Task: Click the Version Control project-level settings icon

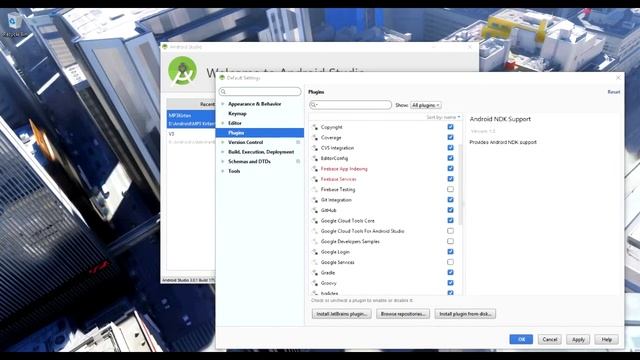Action: pos(298,142)
